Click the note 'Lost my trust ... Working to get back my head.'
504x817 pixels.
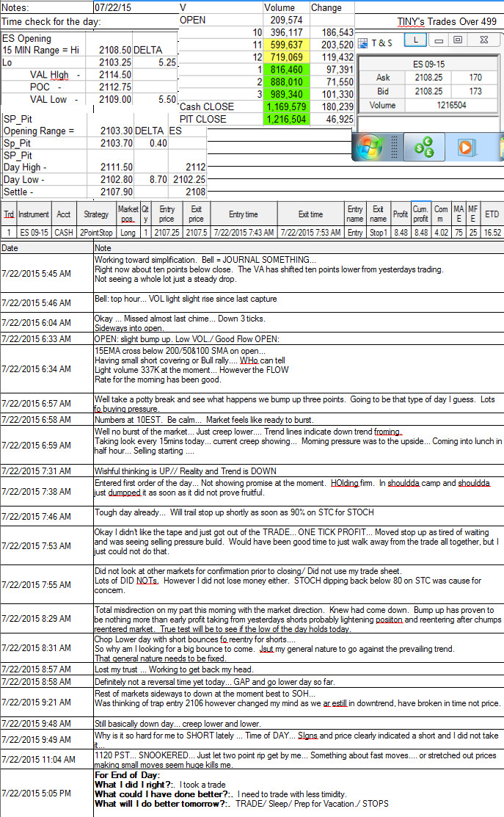click(173, 669)
